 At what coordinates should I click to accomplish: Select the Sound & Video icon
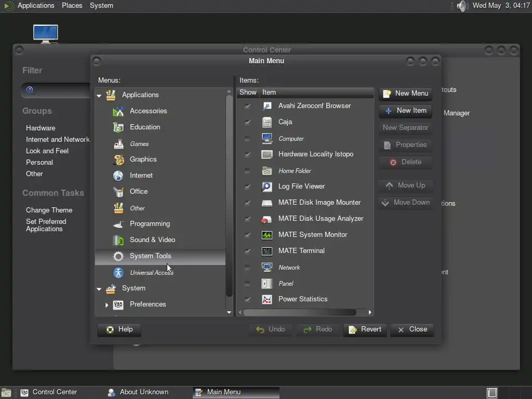118,240
